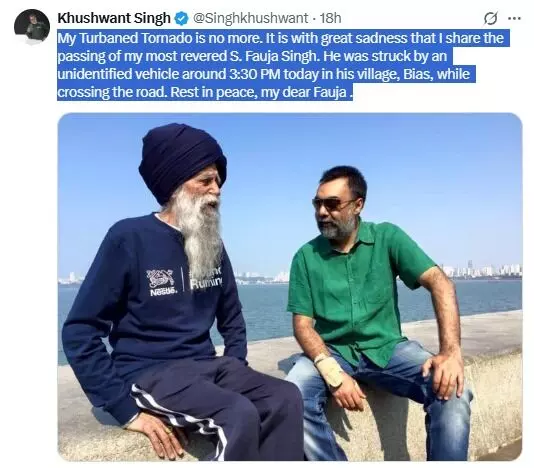The image size is (534, 468).
Task: Open the three-dot more options menu
Action: [x=514, y=18]
